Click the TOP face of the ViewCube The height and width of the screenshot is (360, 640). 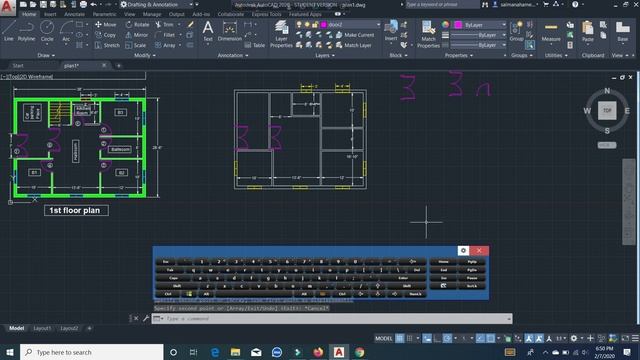[607, 111]
